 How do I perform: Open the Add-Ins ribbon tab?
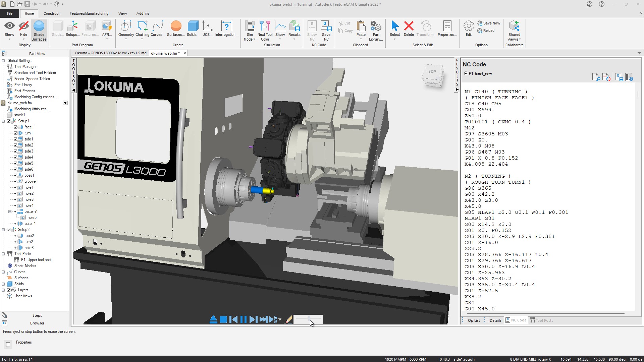pos(143,13)
